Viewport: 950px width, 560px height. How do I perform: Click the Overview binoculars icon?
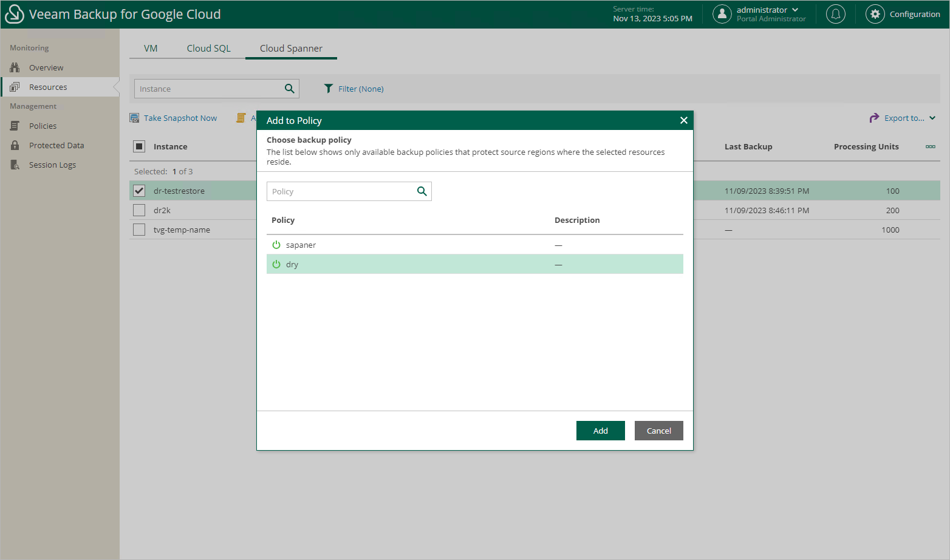coord(15,67)
